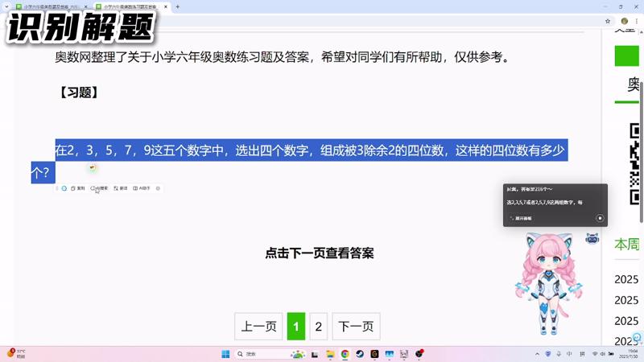Open the black G app in taskbar
The height and width of the screenshot is (362, 644).
point(374,354)
